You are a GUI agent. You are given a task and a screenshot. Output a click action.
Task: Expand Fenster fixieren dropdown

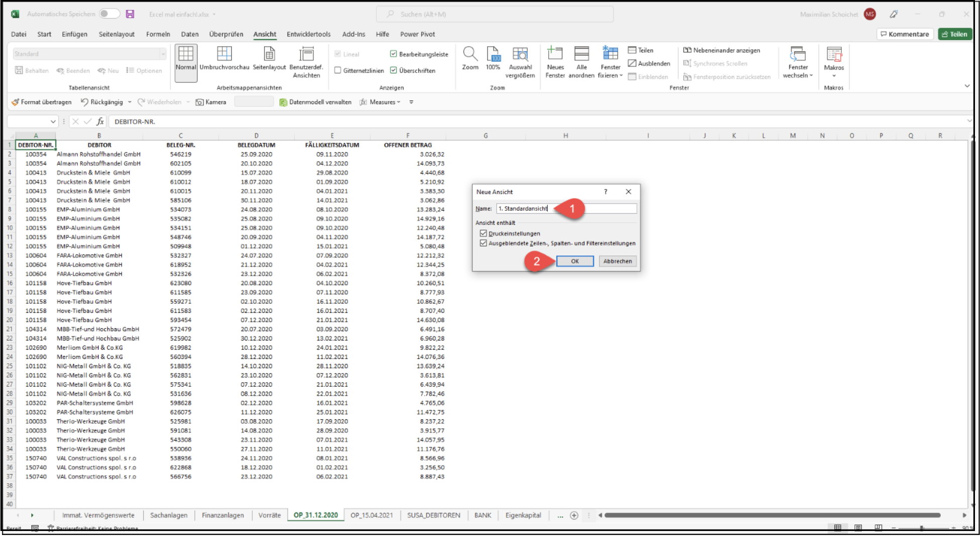coord(610,75)
